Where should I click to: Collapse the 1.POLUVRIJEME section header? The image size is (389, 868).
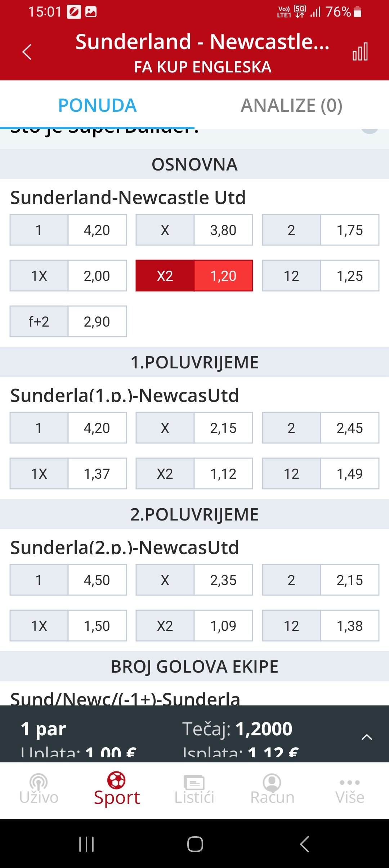(194, 362)
